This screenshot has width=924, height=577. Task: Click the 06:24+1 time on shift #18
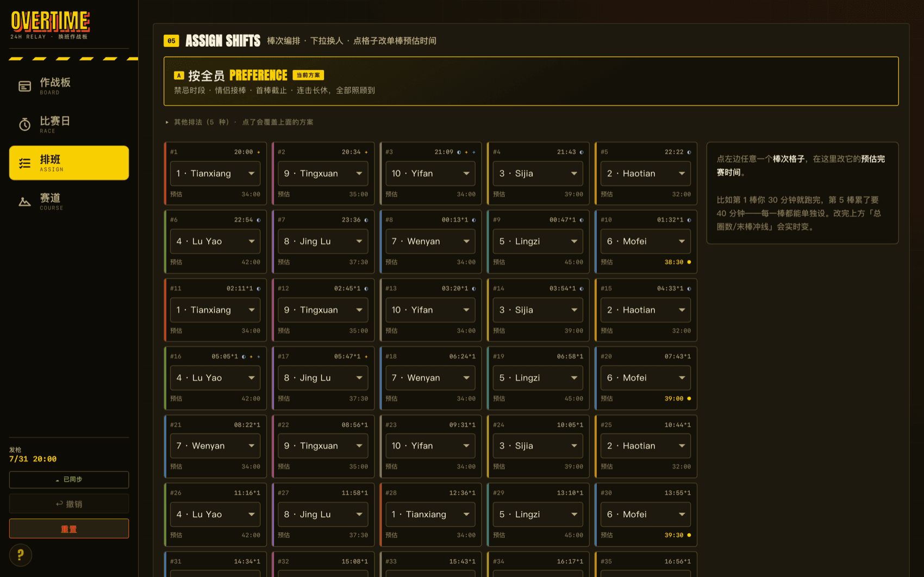pyautogui.click(x=462, y=356)
